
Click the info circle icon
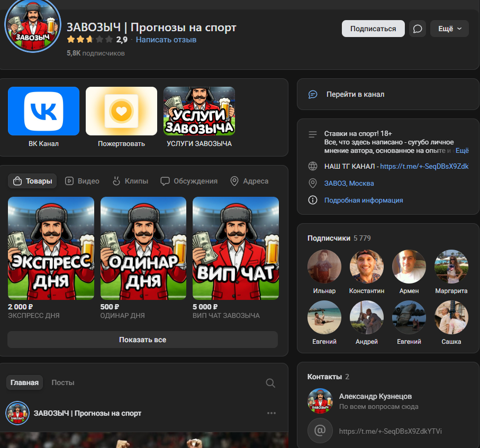click(x=313, y=200)
